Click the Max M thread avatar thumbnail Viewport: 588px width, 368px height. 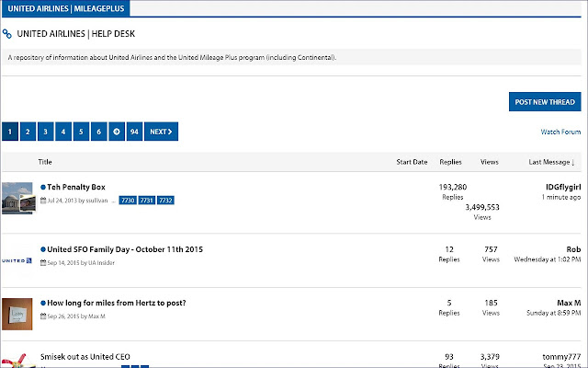click(x=18, y=314)
